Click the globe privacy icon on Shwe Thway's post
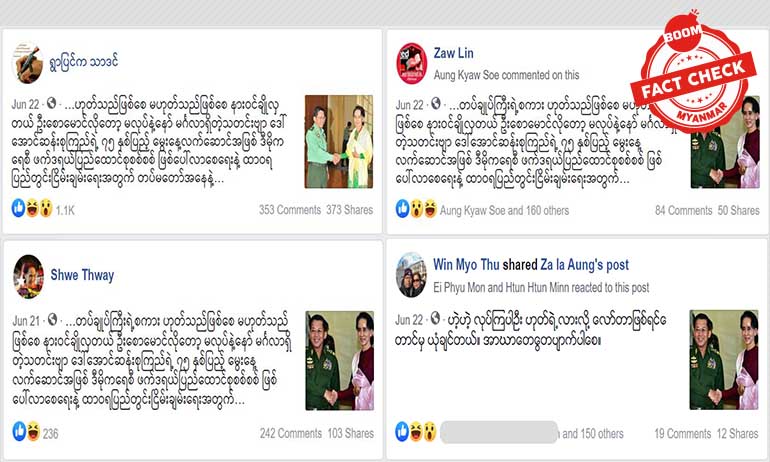 click(52, 320)
